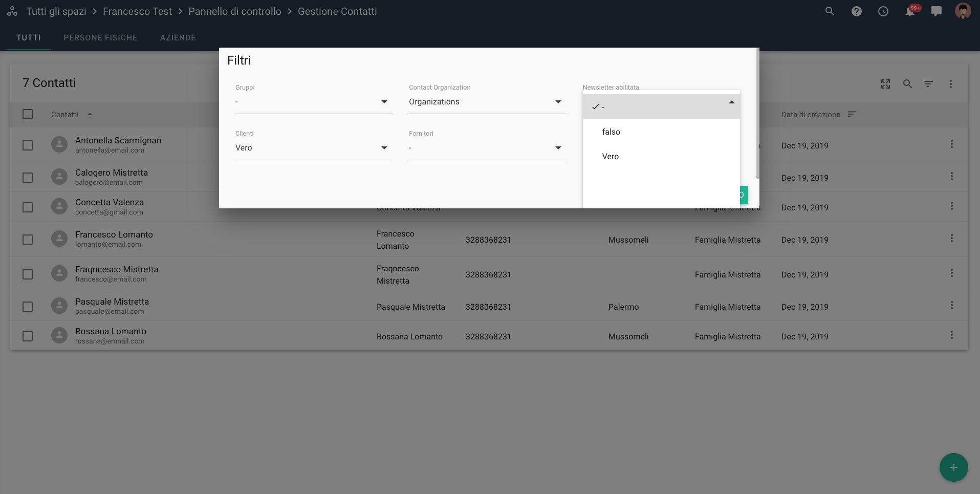Screen dimensions: 980x494
Task: Click the fullscreen expand icon in contacts card
Action: (885, 84)
